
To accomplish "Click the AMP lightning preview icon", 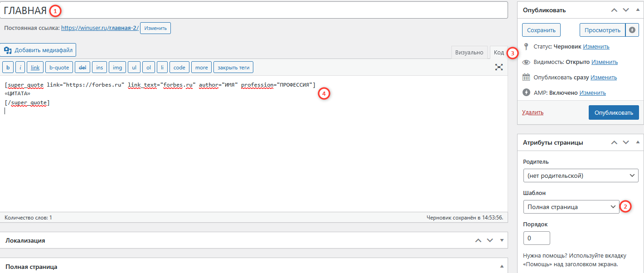I will [x=632, y=30].
